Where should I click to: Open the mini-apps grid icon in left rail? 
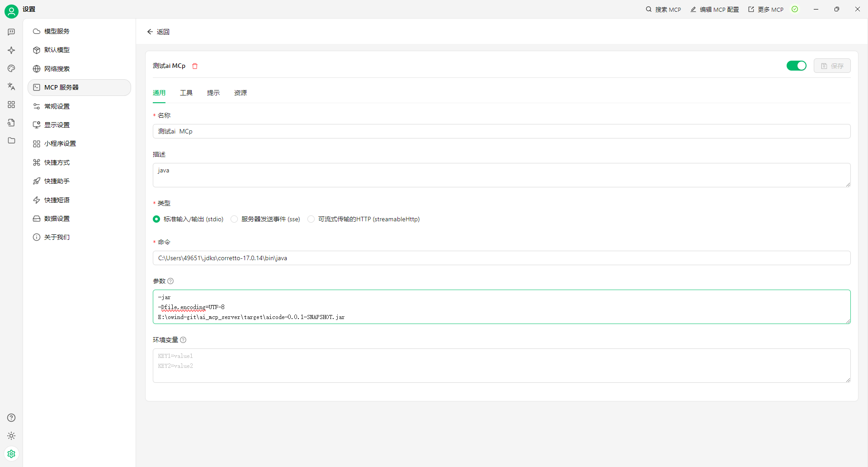[11, 105]
